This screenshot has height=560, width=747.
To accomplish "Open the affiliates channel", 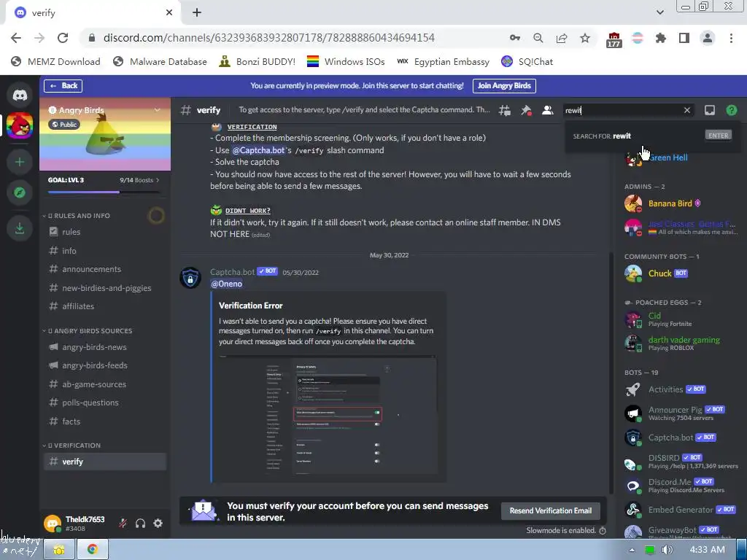I will (x=105, y=306).
